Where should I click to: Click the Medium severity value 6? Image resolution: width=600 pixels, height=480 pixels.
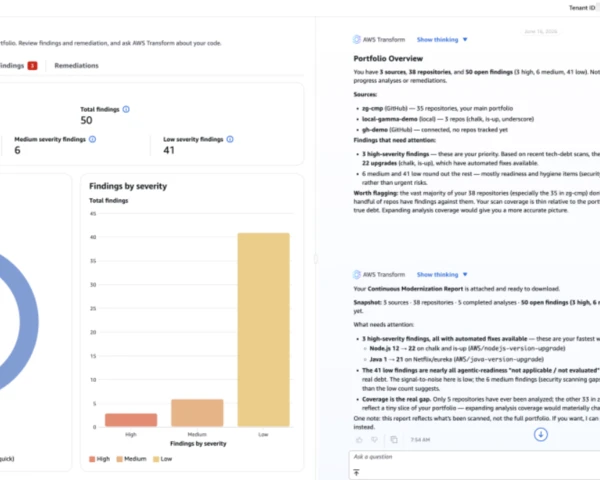[17, 150]
